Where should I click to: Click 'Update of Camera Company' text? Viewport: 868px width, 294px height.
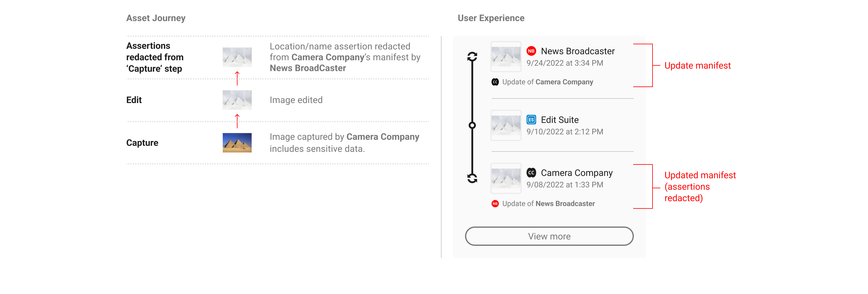tap(548, 82)
